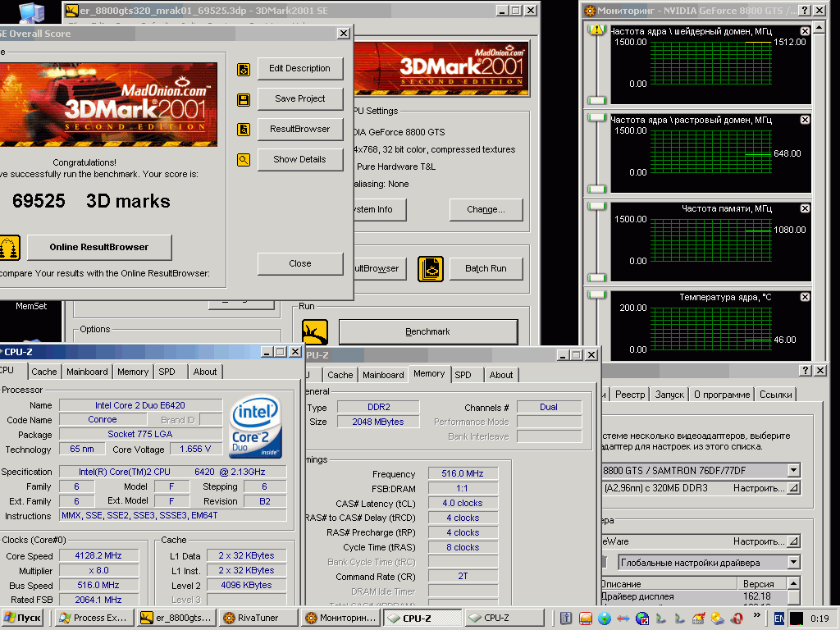Click the Edit Description icon in Overall Score dialog
Viewport: 840px width, 630px height.
tap(243, 69)
